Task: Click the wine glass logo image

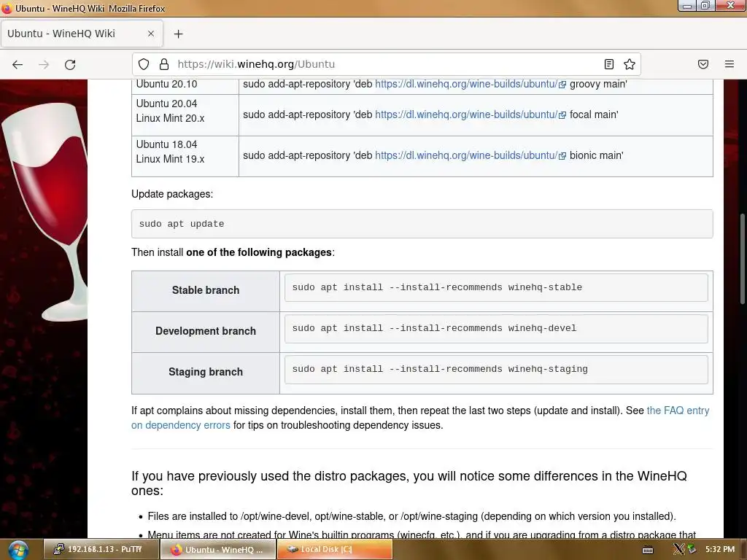Action: [x=44, y=212]
